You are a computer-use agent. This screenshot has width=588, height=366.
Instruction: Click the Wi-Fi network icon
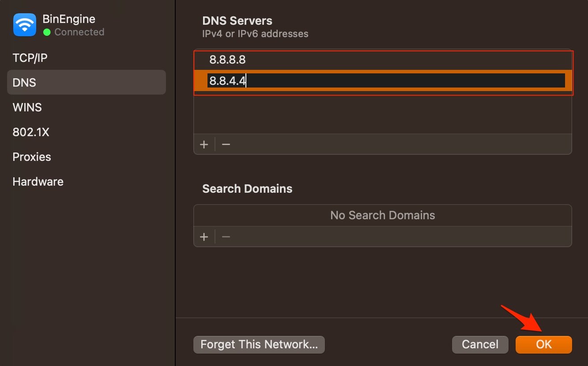click(x=24, y=24)
